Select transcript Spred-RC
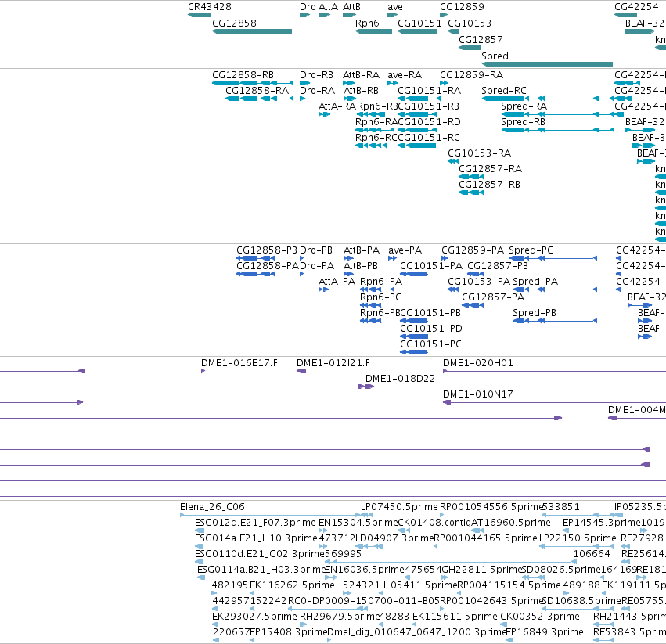This screenshot has height=644, width=666. pos(548,99)
